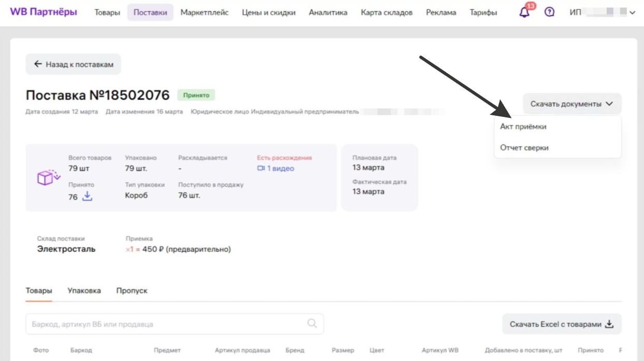The height and width of the screenshot is (361, 644).
Task: Switch to the Пропуск tab
Action: [131, 291]
